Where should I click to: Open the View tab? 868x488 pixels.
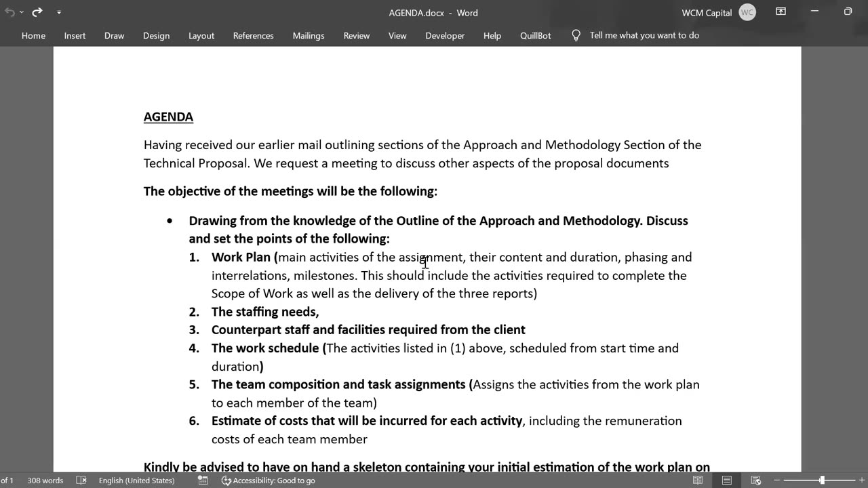(397, 35)
